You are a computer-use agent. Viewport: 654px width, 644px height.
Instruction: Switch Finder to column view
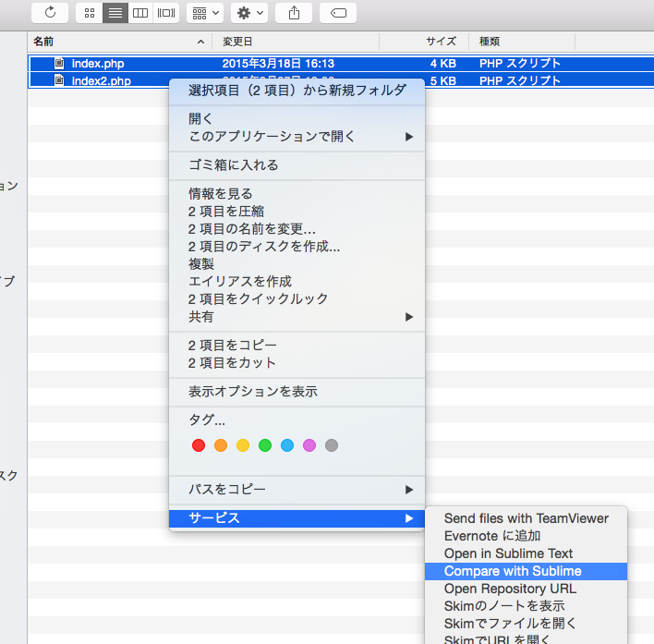tap(140, 13)
